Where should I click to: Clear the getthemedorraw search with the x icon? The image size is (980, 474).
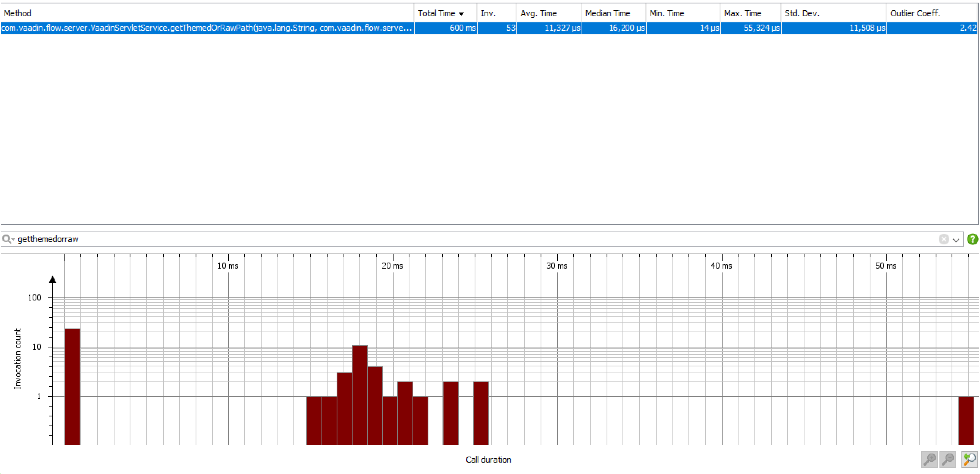944,239
